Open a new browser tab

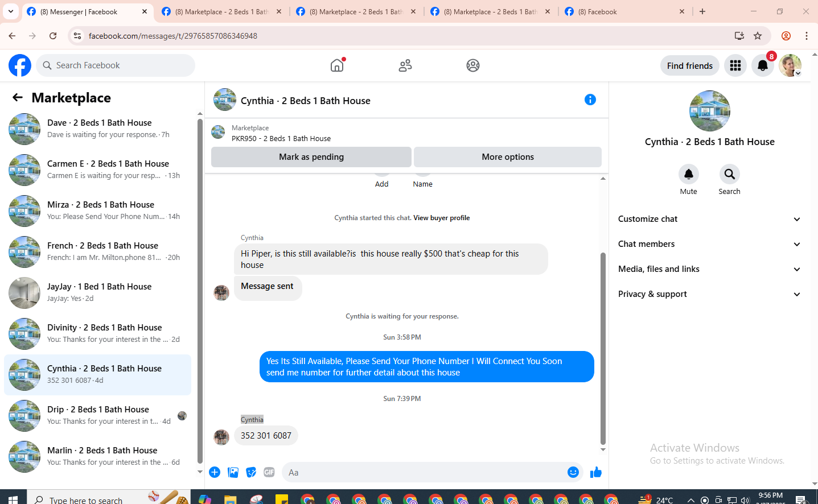click(702, 11)
